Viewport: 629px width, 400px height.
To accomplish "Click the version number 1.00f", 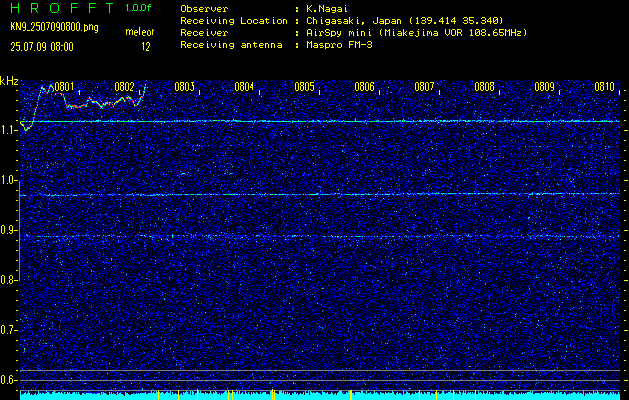I will point(138,8).
